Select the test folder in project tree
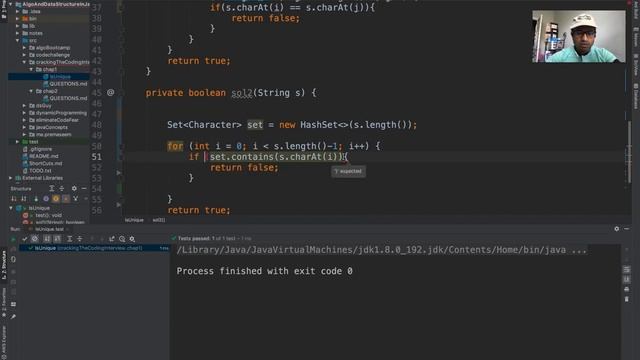The width and height of the screenshot is (640, 360). (x=33, y=142)
